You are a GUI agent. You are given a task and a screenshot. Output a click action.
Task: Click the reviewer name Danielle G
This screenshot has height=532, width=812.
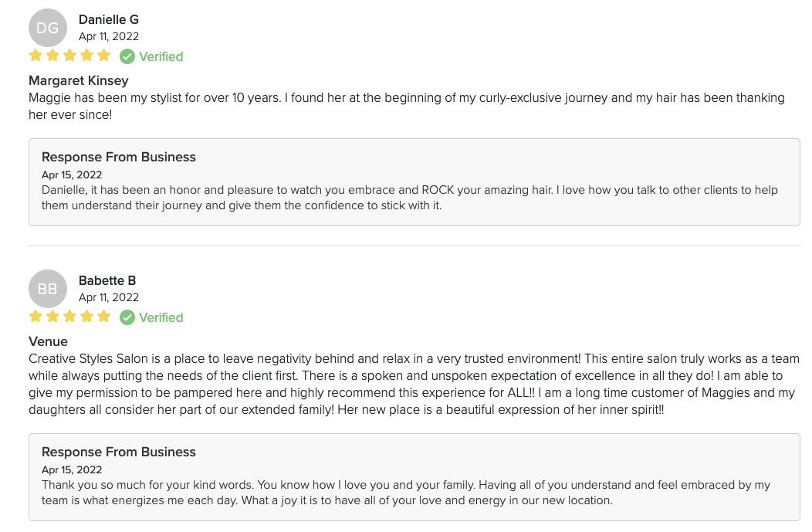[109, 19]
